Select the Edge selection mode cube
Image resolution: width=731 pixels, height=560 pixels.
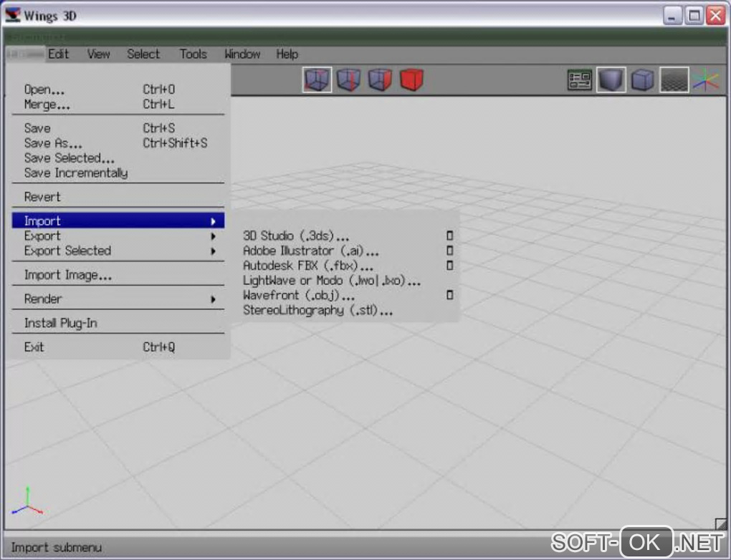tap(349, 79)
